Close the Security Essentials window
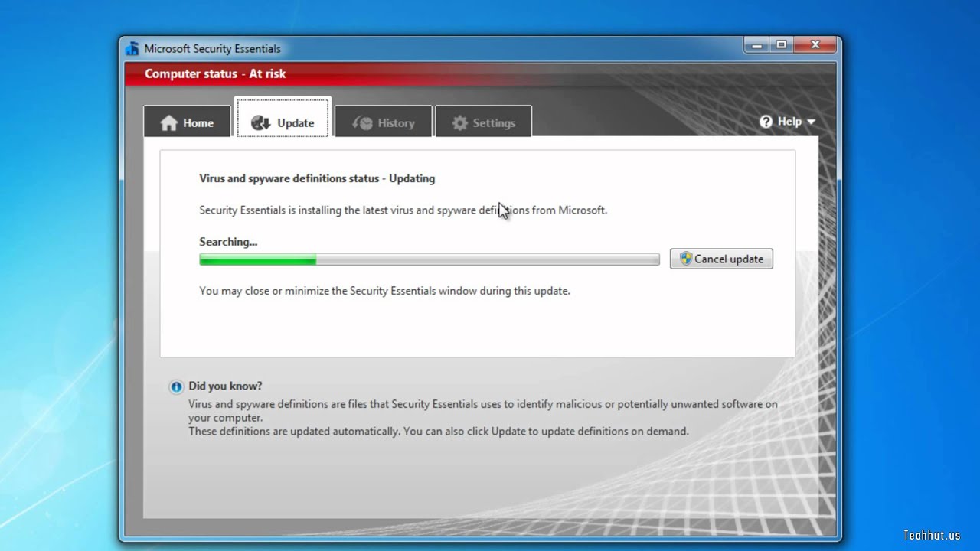This screenshot has height=551, width=980. tap(815, 46)
